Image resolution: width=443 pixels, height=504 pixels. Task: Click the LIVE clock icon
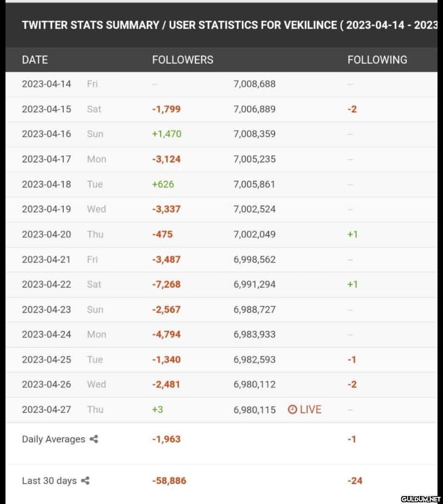click(x=293, y=409)
